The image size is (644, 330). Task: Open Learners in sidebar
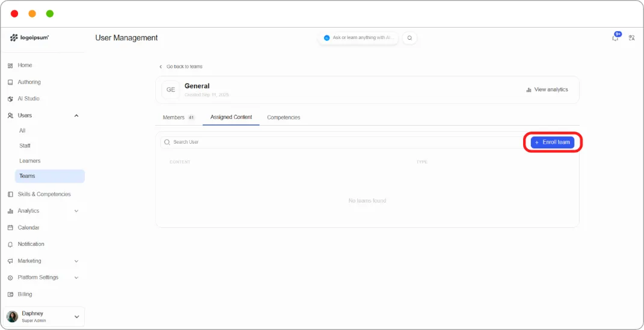29,161
